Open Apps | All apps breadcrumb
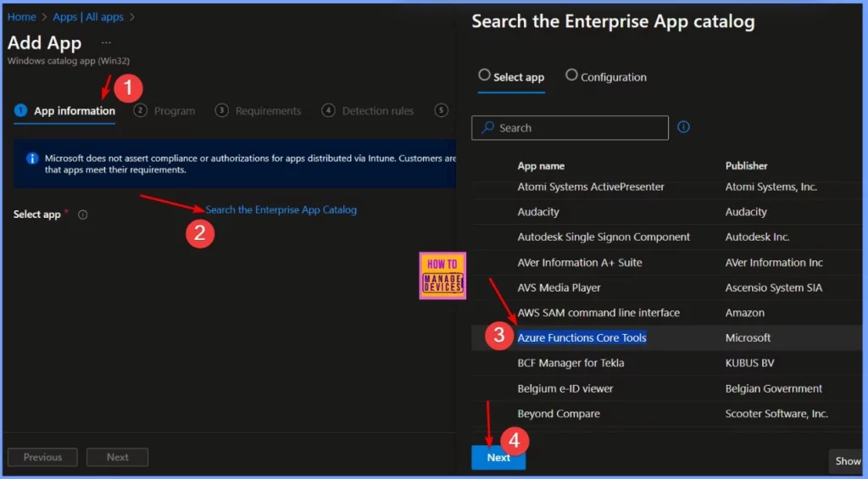Screen dimensions: 868x479 click(88, 17)
